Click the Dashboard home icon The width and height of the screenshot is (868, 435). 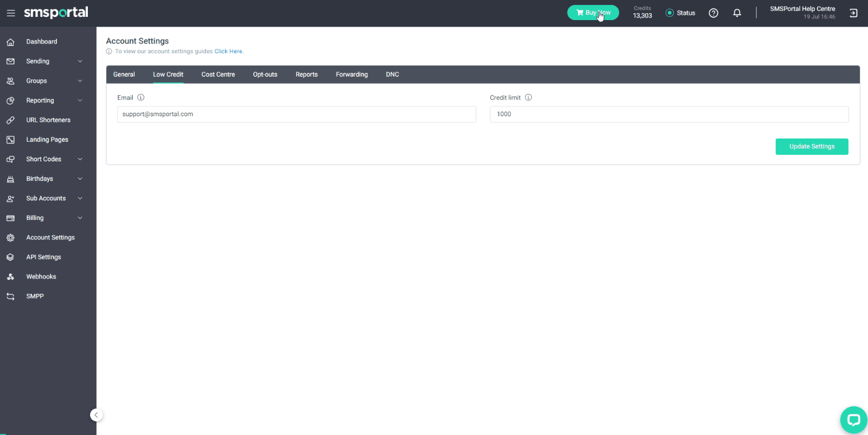click(x=10, y=42)
